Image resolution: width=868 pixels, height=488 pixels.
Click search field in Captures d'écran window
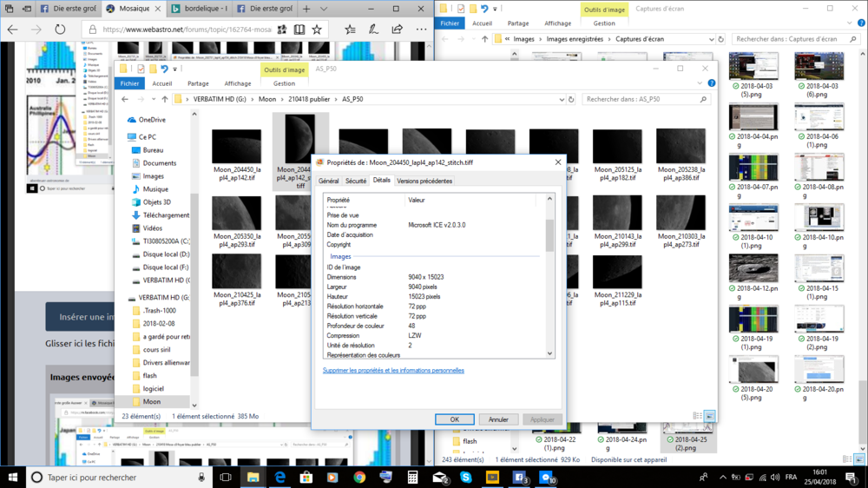[794, 39]
